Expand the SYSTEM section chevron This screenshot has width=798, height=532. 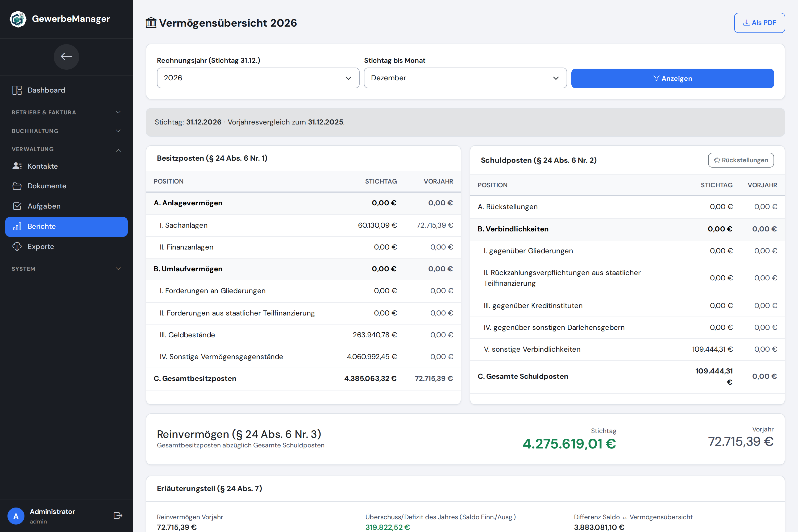[118, 269]
